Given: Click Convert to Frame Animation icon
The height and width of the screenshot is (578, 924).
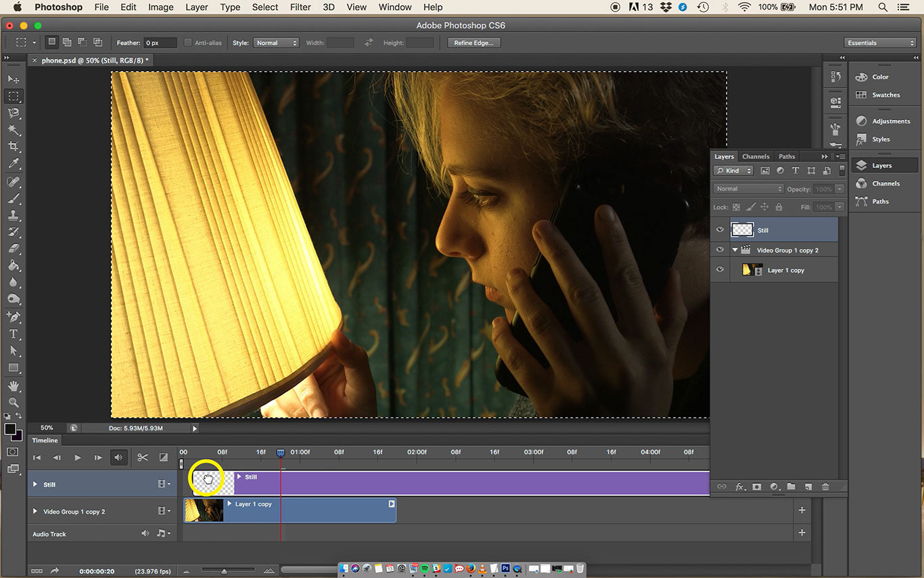Looking at the screenshot, I should click(x=37, y=571).
